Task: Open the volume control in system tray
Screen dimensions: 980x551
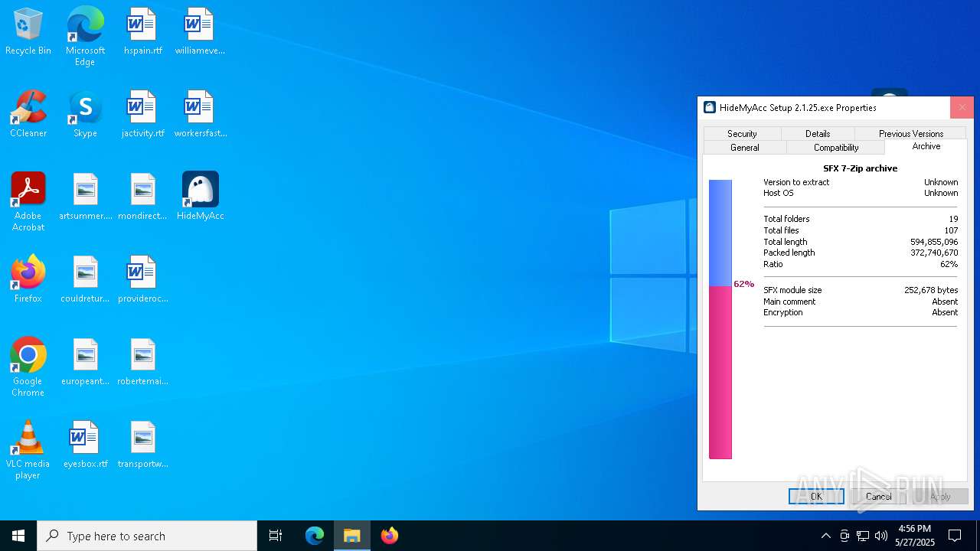Action: (881, 536)
